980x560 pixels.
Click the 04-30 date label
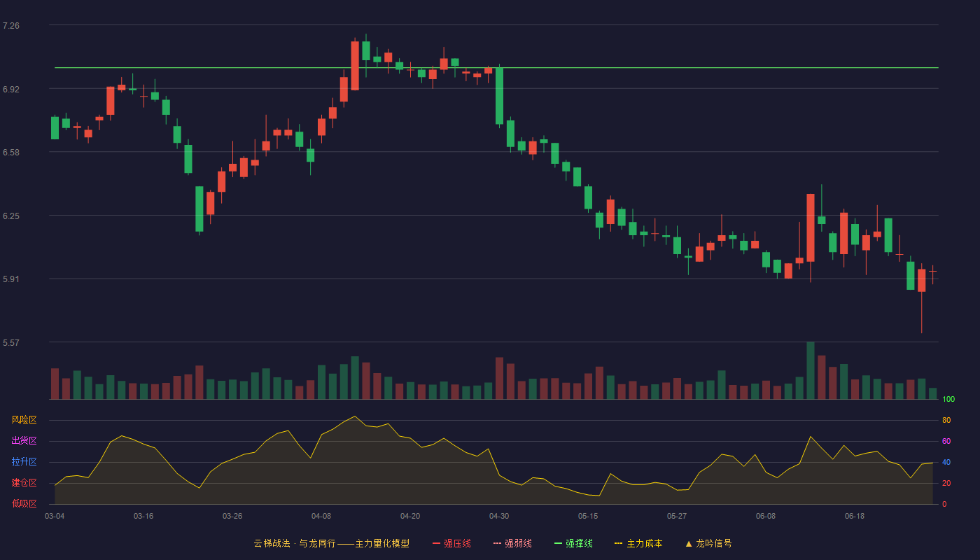499,516
